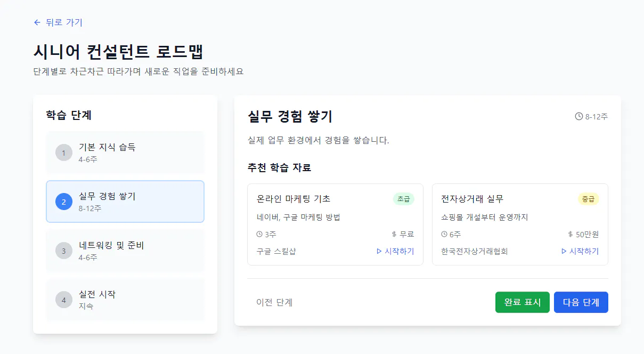Select step number 1 circle
The width and height of the screenshot is (644, 354).
63,153
